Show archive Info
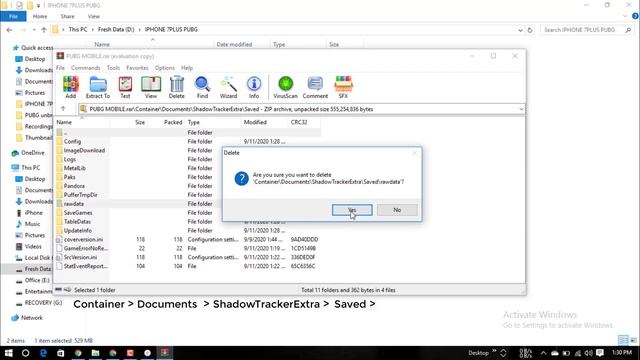This screenshot has width=640, height=360. coord(254,87)
